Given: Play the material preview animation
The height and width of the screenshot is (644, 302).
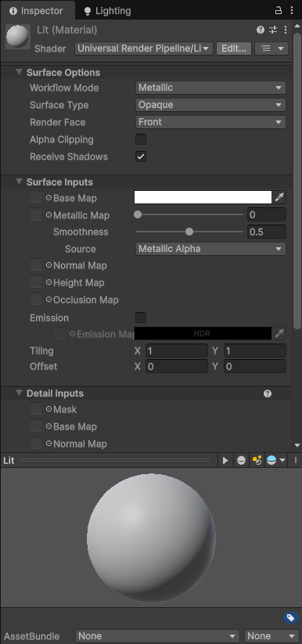Looking at the screenshot, I should [225, 460].
